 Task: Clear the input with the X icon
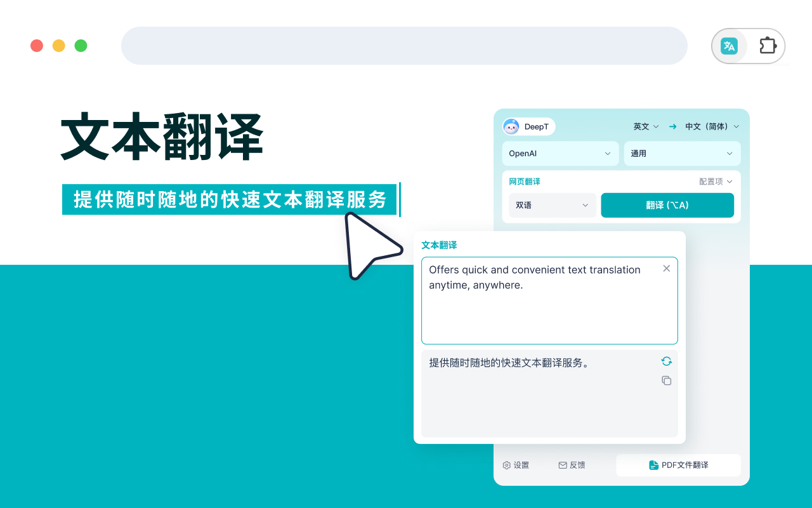(666, 268)
